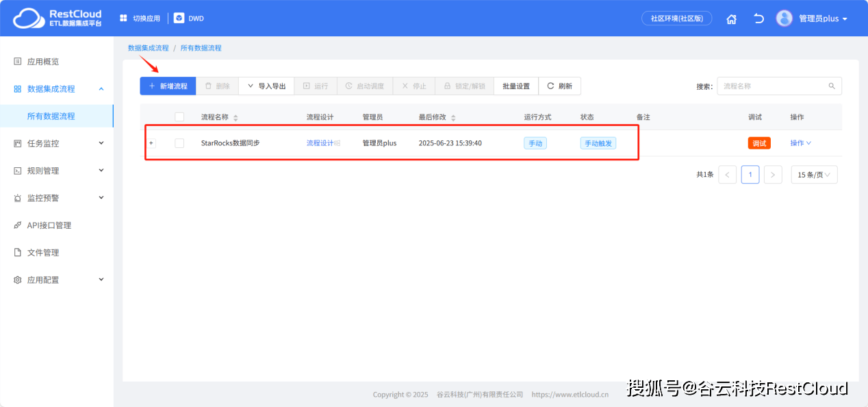Click the search magnifier icon
The image size is (868, 407).
click(x=832, y=86)
